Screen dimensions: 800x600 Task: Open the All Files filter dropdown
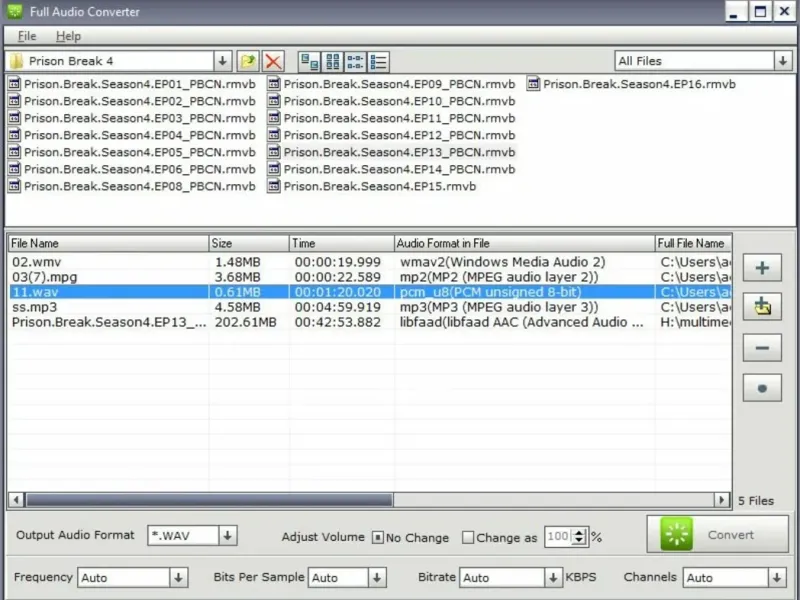click(x=783, y=61)
